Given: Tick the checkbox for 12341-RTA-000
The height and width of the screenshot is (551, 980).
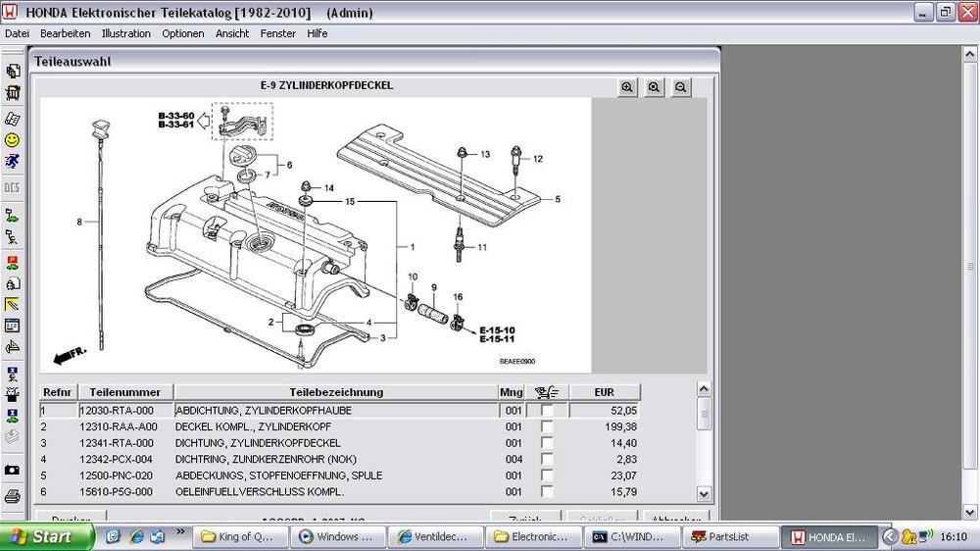Looking at the screenshot, I should point(547,443).
